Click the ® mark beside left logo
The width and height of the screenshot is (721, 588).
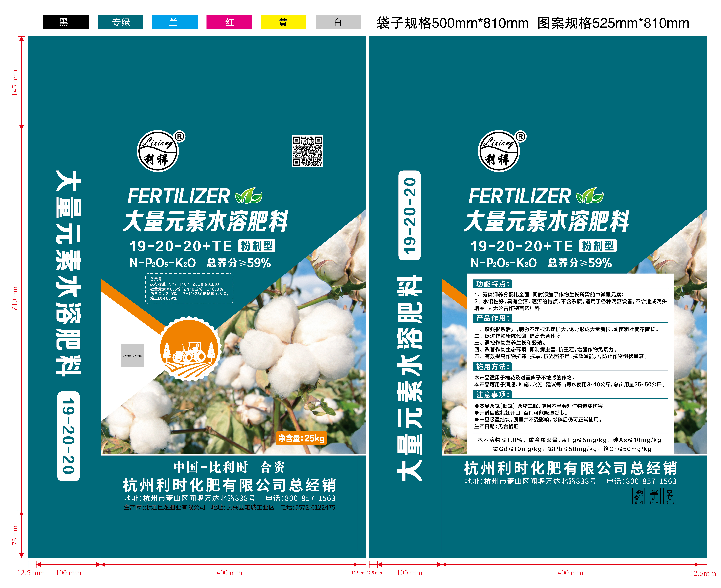(x=179, y=136)
